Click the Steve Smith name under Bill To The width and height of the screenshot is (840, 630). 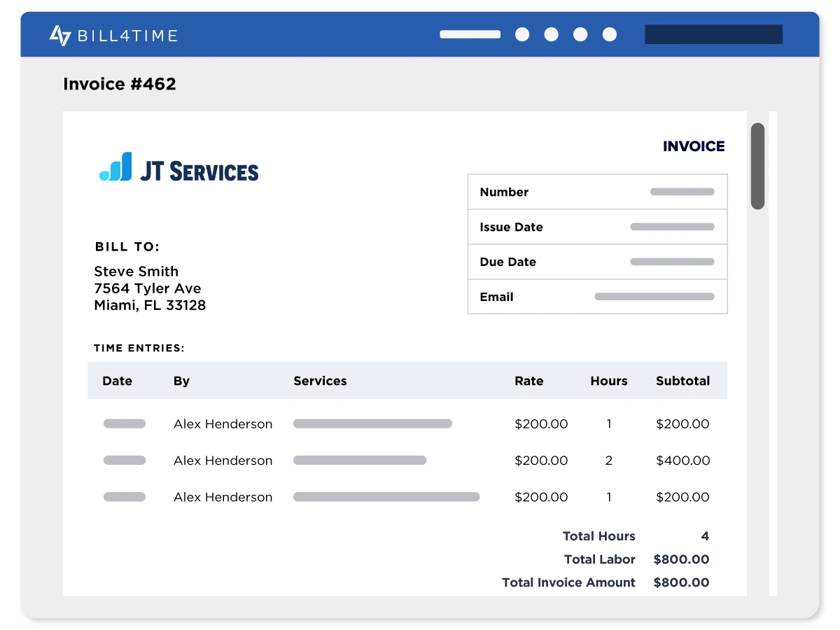pyautogui.click(x=136, y=272)
